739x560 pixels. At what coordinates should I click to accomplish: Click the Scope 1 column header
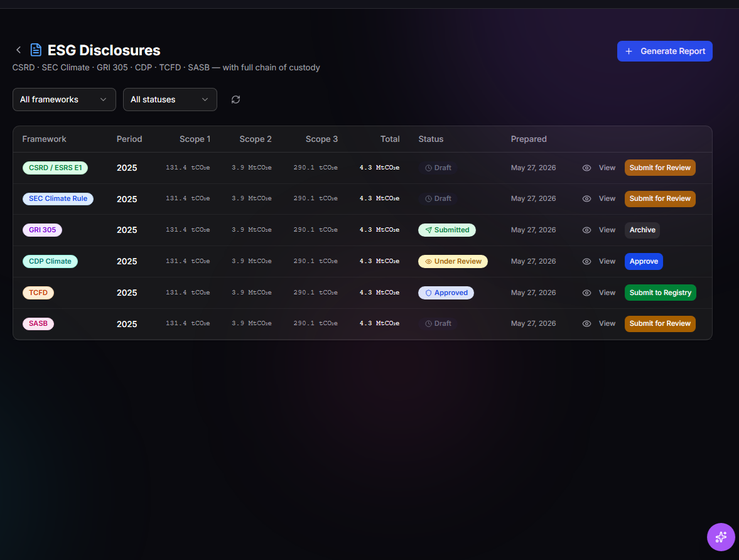point(195,139)
